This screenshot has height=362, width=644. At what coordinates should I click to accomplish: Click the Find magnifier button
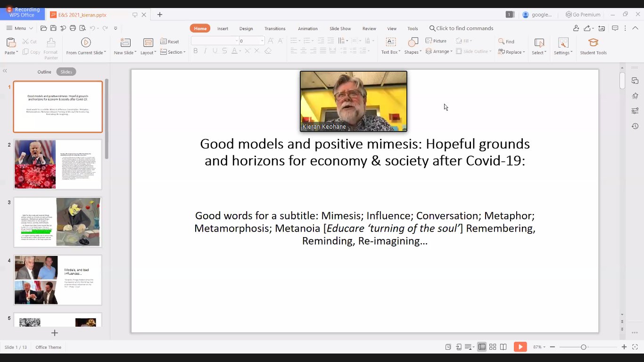click(x=506, y=41)
